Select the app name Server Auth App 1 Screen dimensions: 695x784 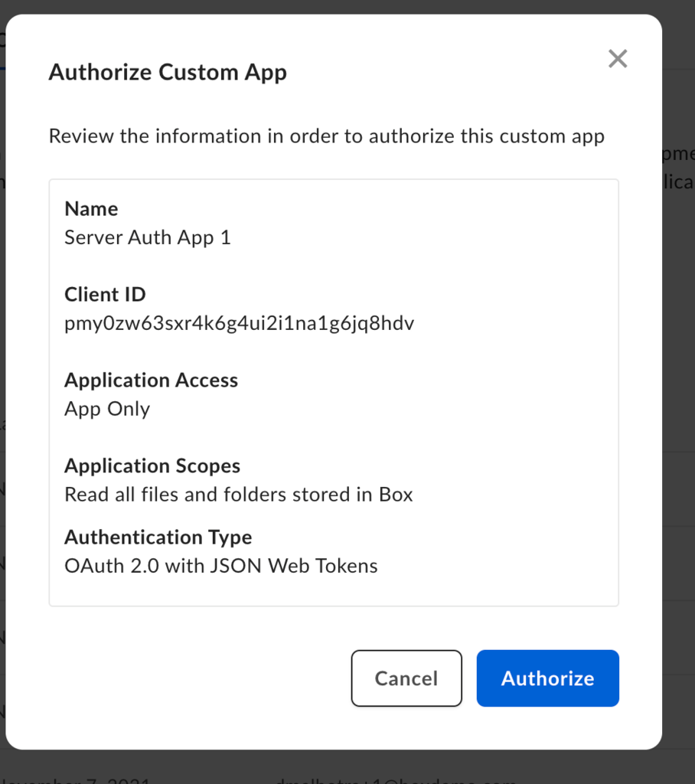(148, 237)
